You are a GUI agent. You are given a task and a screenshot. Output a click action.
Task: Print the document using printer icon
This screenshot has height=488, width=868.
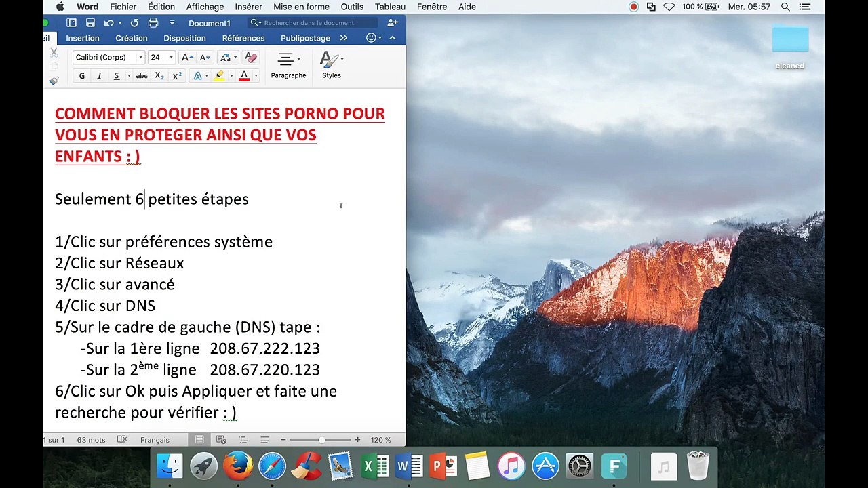coord(153,23)
